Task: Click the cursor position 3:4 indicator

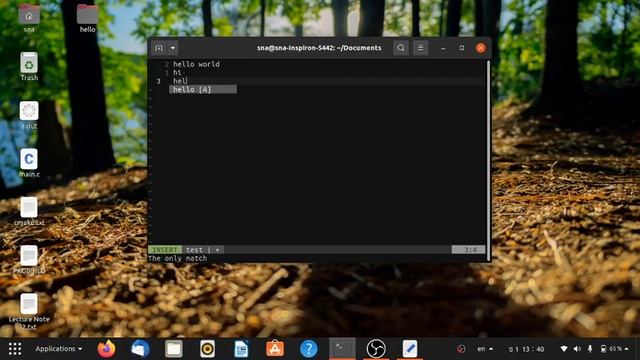Action: (x=468, y=249)
